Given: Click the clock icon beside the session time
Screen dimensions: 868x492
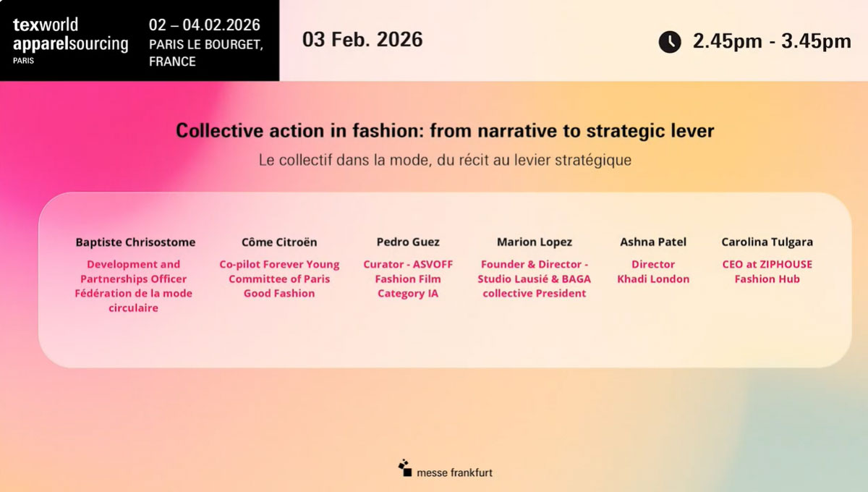Looking at the screenshot, I should 669,43.
